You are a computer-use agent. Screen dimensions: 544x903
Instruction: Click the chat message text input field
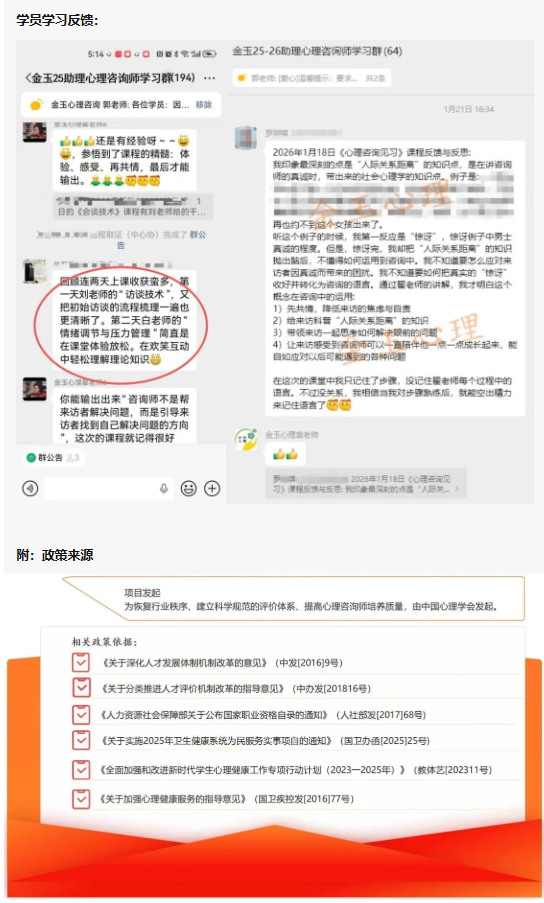click(x=108, y=488)
